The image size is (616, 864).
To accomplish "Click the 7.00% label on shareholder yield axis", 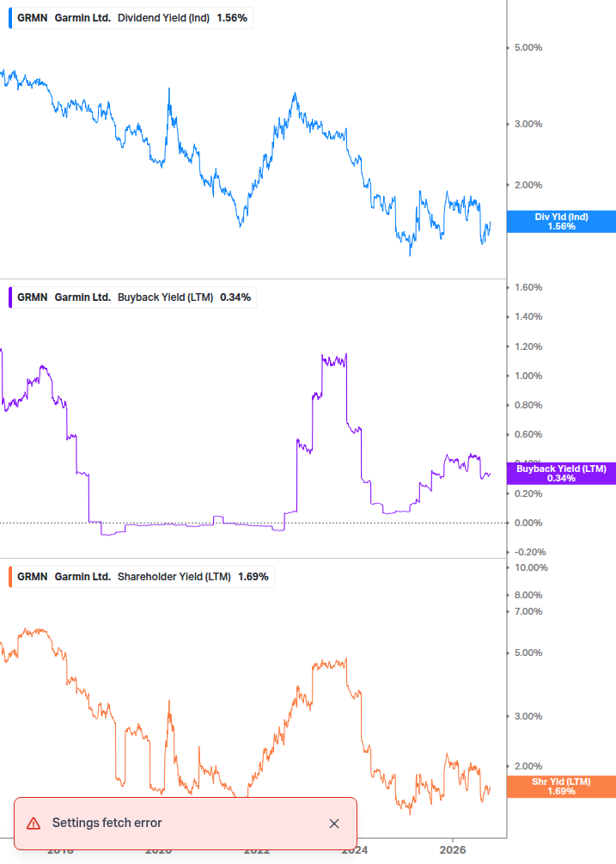I will click(528, 611).
